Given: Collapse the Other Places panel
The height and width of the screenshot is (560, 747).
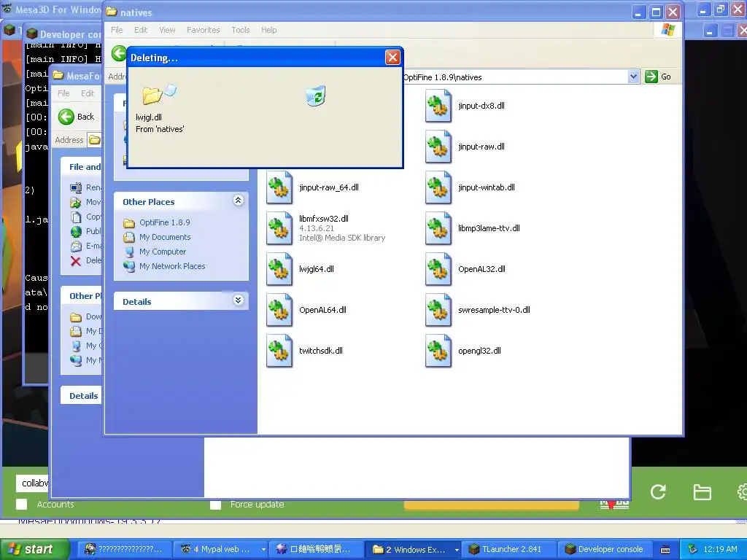Looking at the screenshot, I should pyautogui.click(x=239, y=201).
